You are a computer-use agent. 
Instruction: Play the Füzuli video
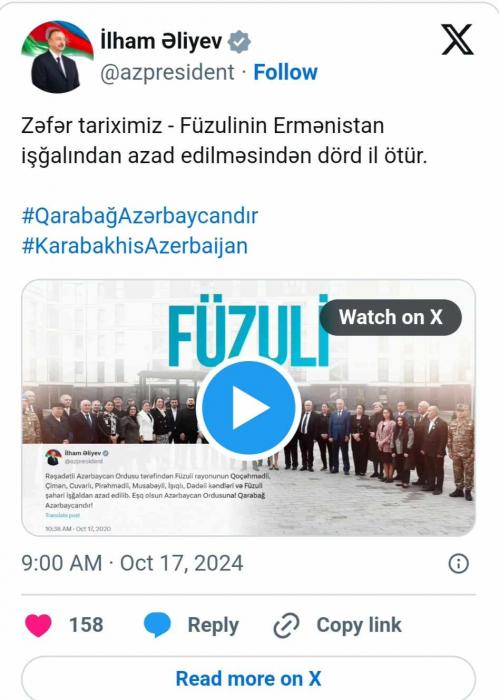tap(249, 408)
